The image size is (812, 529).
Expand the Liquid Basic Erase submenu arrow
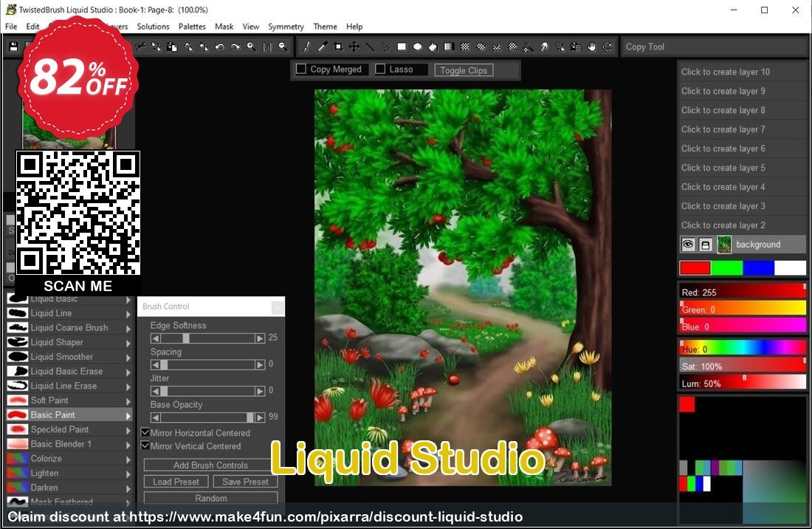click(128, 372)
